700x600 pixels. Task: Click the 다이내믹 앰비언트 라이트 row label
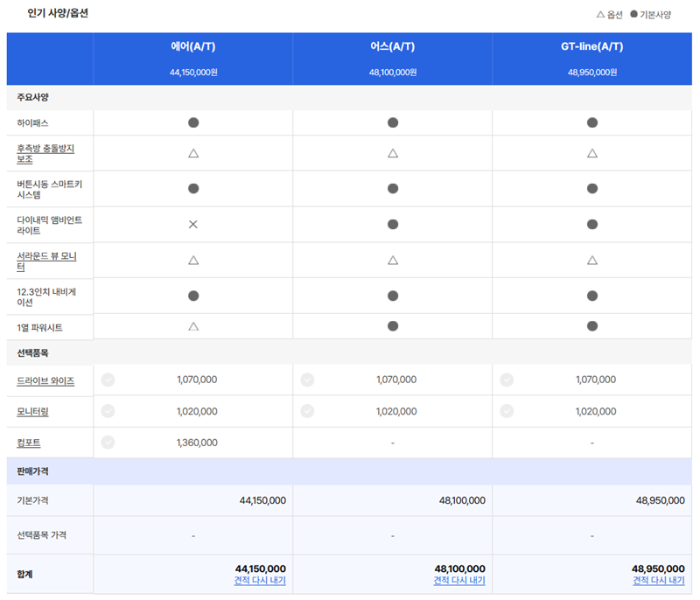click(x=50, y=226)
